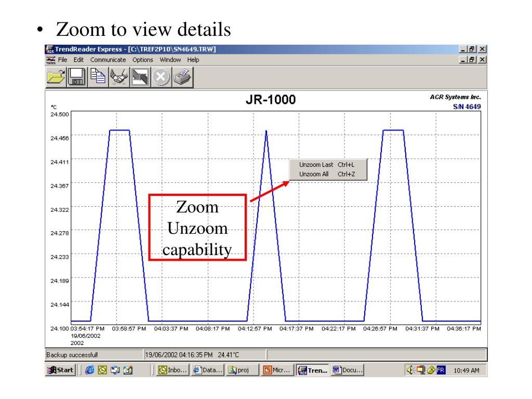
Task: Click the black arrows transfer toolbar icon
Action: (140, 77)
